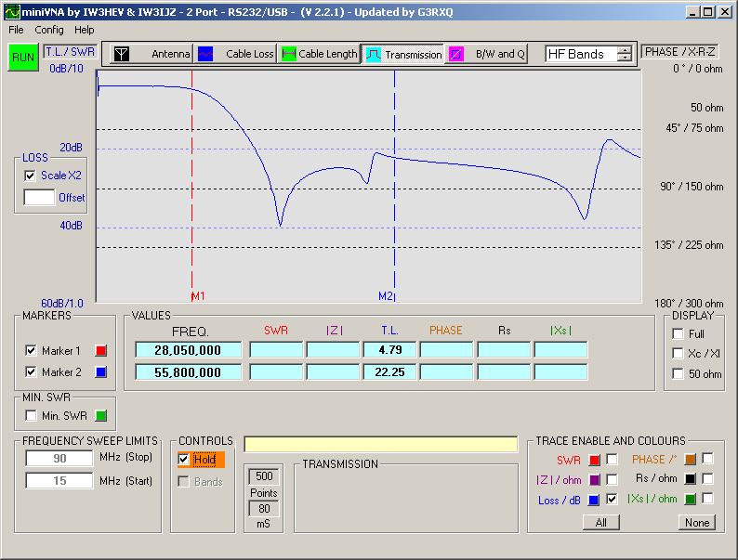
Task: Toggle the T.L./SWR scale button
Action: (70, 52)
